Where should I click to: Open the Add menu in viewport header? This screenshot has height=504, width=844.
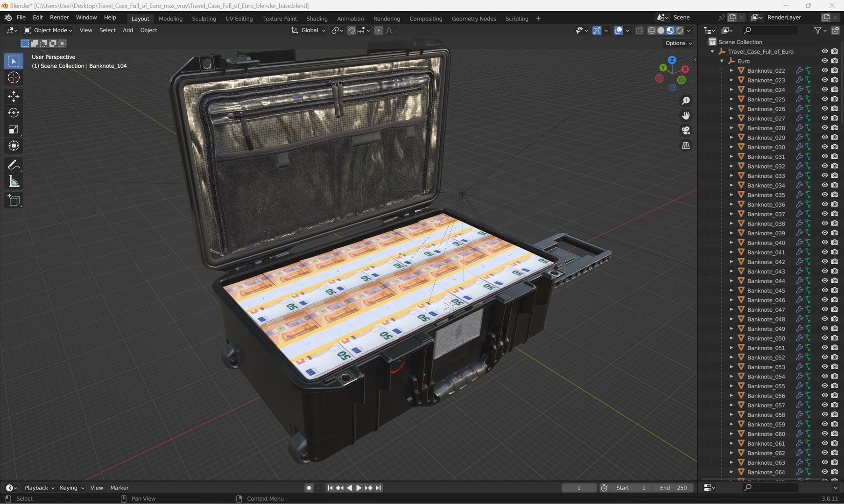coord(128,30)
